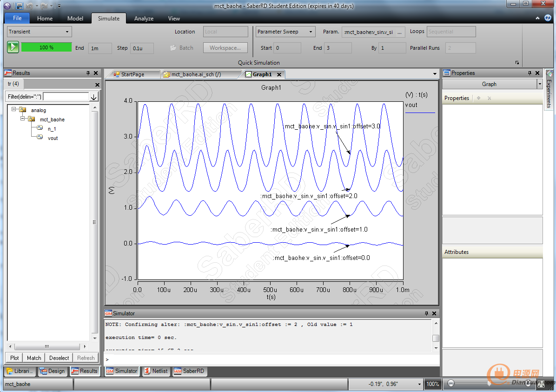Switch to the Home ribbon tab
Screen dimensions: 556x392
tap(45, 19)
